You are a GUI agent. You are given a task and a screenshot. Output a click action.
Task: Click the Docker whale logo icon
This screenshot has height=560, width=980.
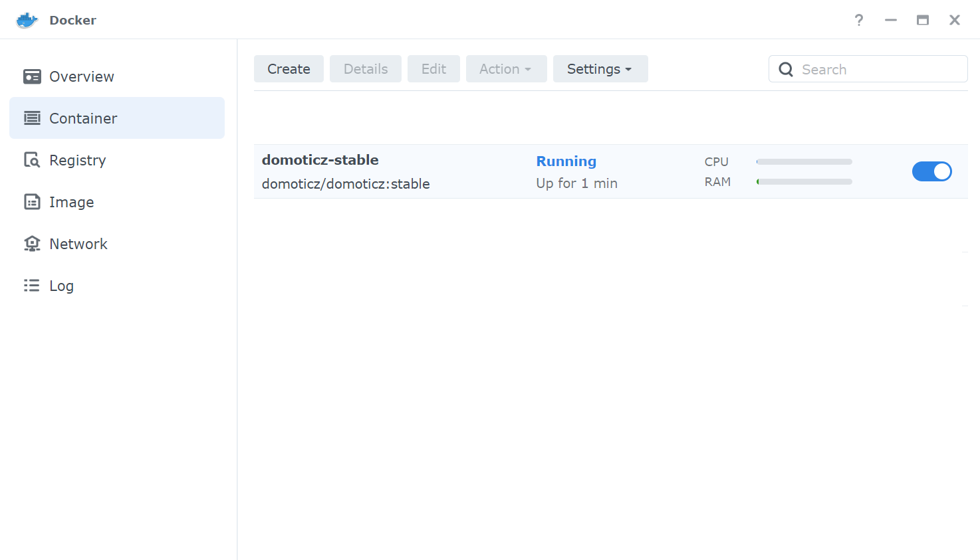27,20
